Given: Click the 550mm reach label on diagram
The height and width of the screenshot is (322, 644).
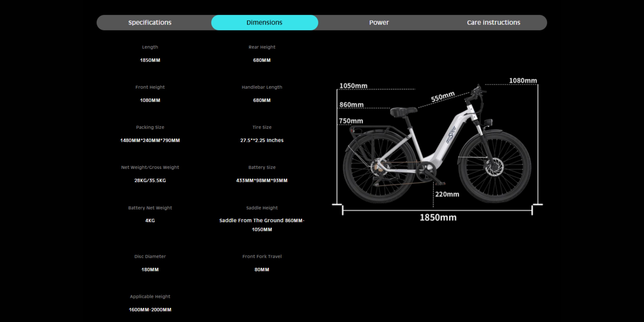Looking at the screenshot, I should click(442, 96).
